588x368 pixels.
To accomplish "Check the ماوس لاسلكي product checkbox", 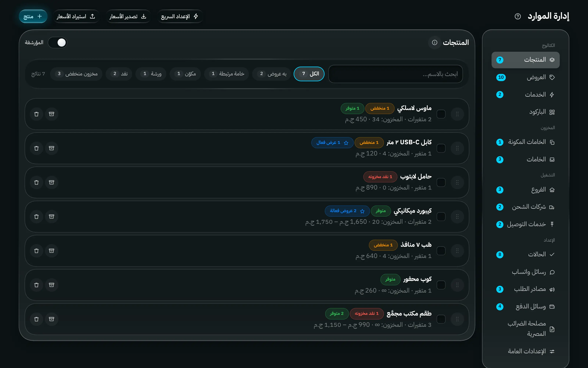I will click(441, 114).
